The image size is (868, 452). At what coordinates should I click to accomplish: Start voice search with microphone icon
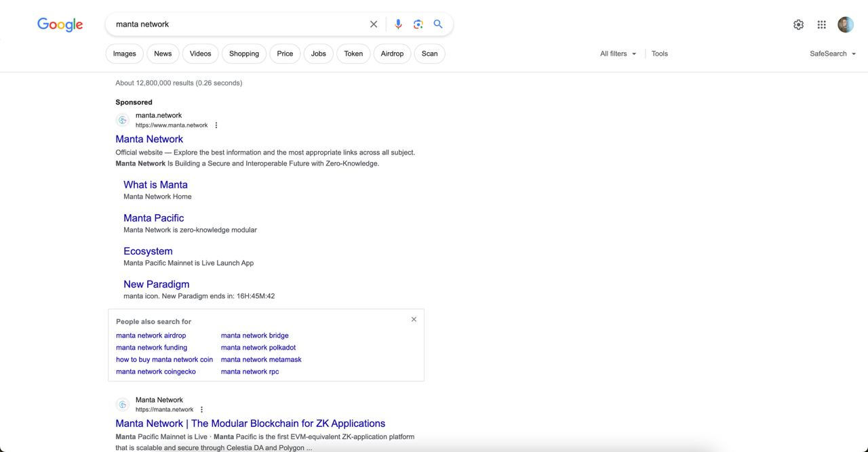(398, 24)
